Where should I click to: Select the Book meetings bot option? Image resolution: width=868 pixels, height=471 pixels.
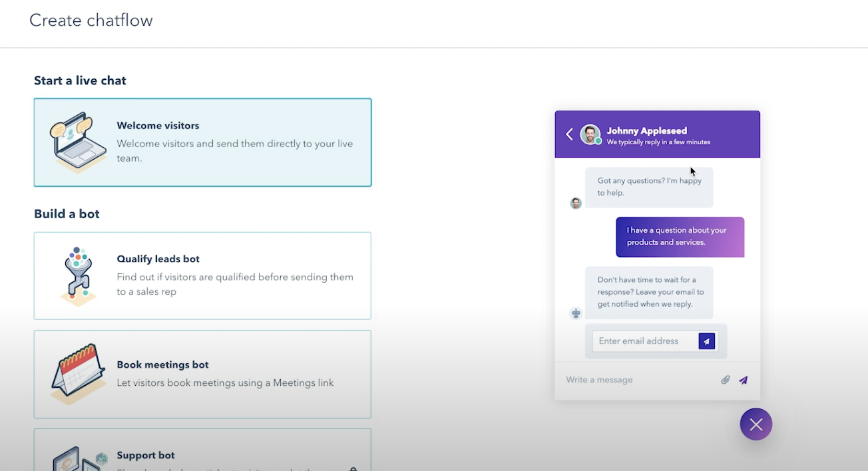tap(202, 373)
